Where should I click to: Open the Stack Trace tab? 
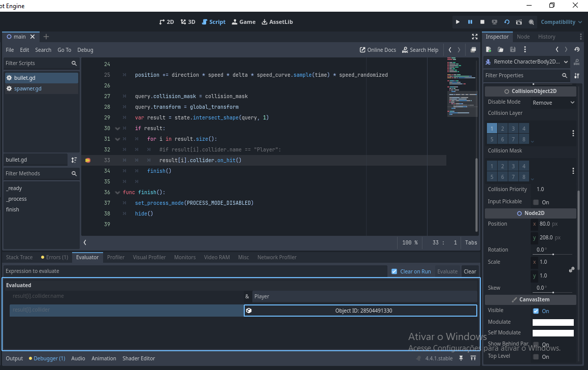tap(19, 257)
